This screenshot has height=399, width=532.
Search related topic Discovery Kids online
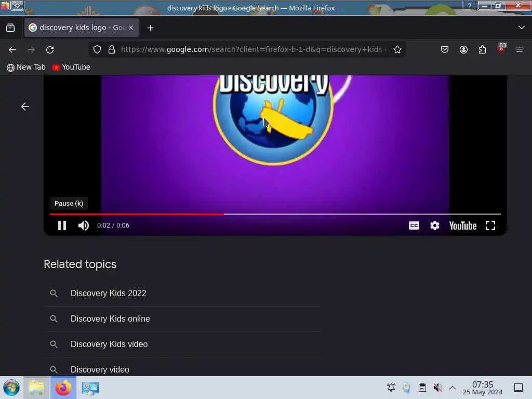coord(110,318)
